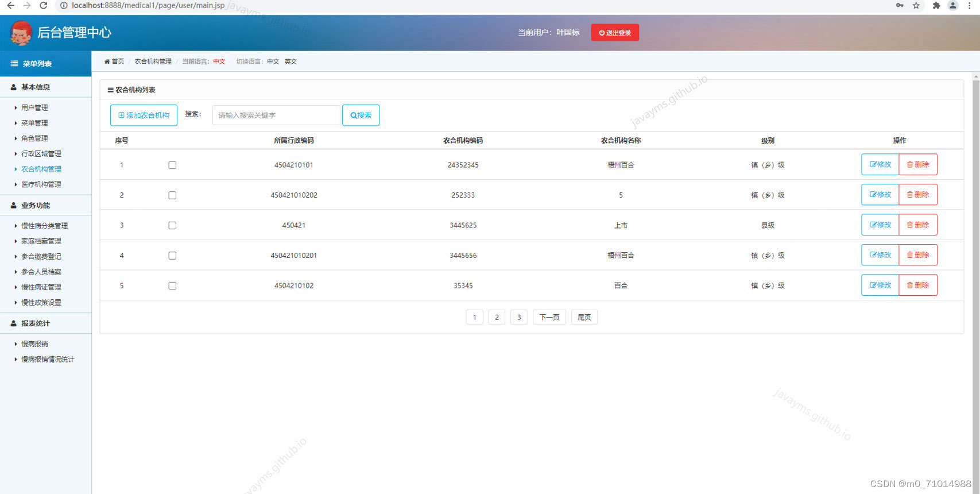The height and width of the screenshot is (494, 980).
Task: Open 参合人员档案 in sidebar
Action: [x=41, y=272]
